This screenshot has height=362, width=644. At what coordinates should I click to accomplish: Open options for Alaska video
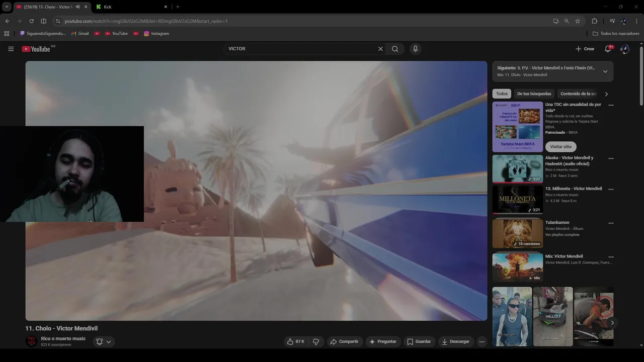pyautogui.click(x=611, y=158)
